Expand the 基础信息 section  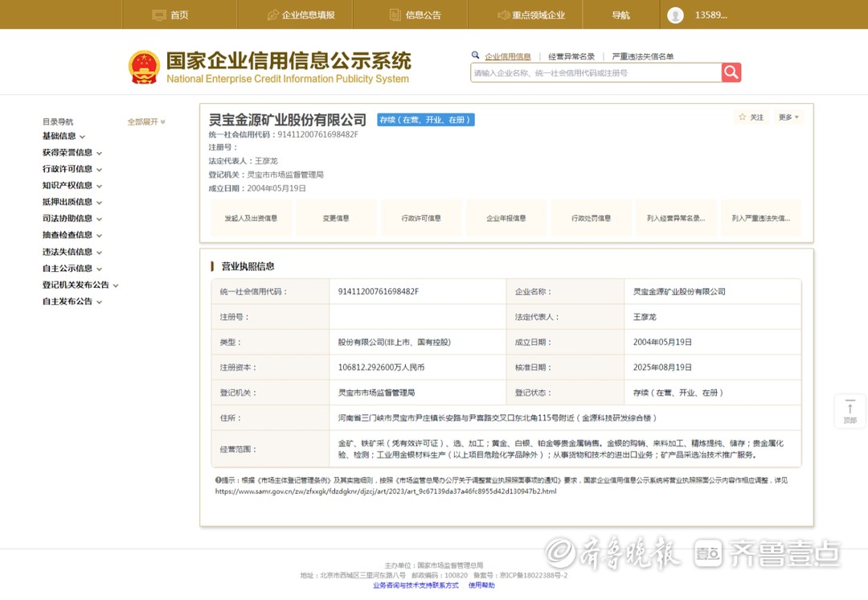63,136
